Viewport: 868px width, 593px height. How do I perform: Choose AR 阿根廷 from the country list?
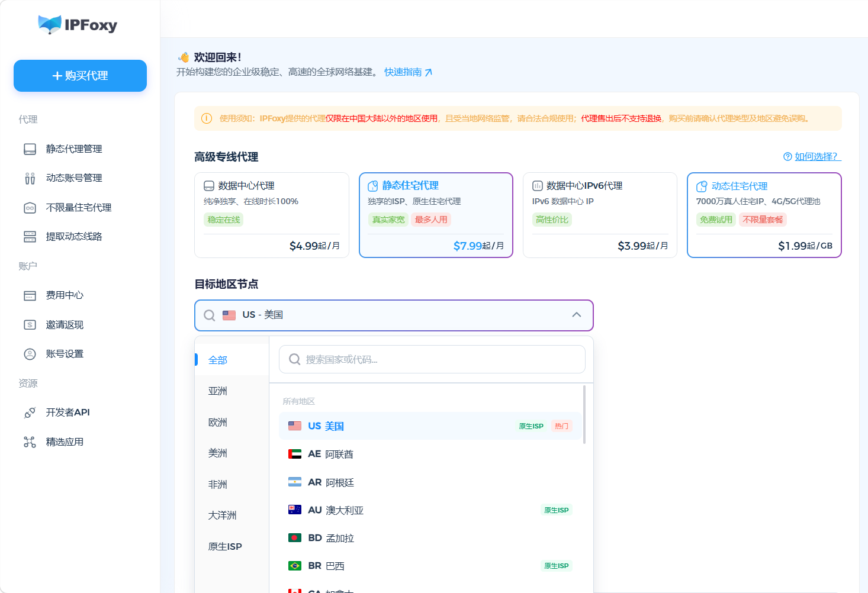(430, 482)
